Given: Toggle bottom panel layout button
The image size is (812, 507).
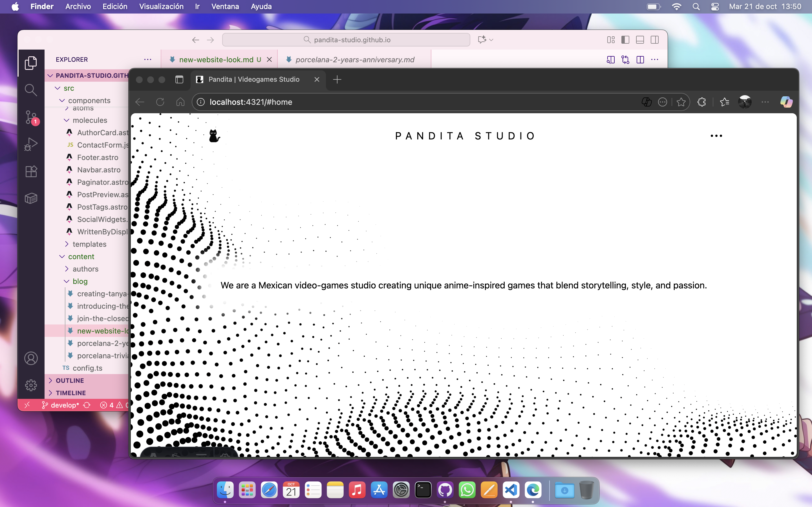Looking at the screenshot, I should tap(639, 40).
